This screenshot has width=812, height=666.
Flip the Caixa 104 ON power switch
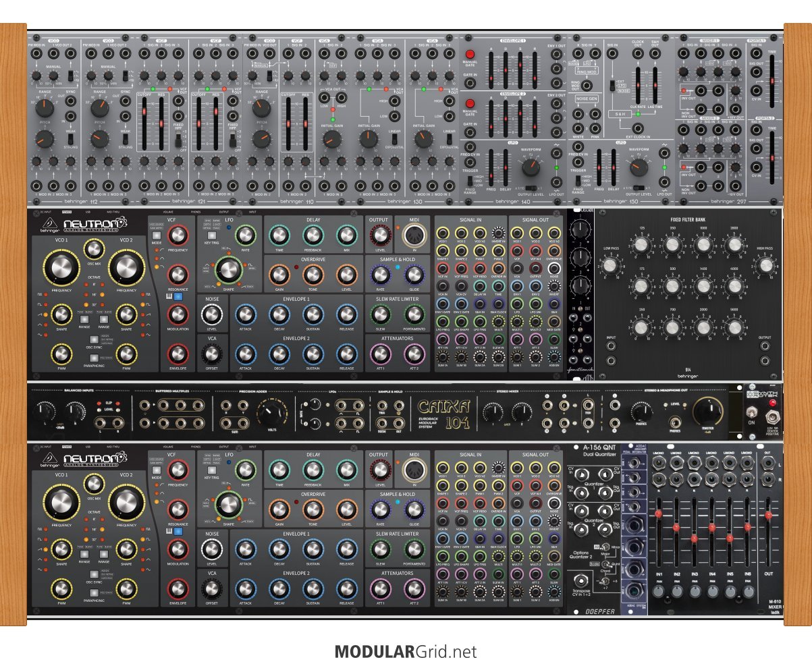tap(751, 413)
